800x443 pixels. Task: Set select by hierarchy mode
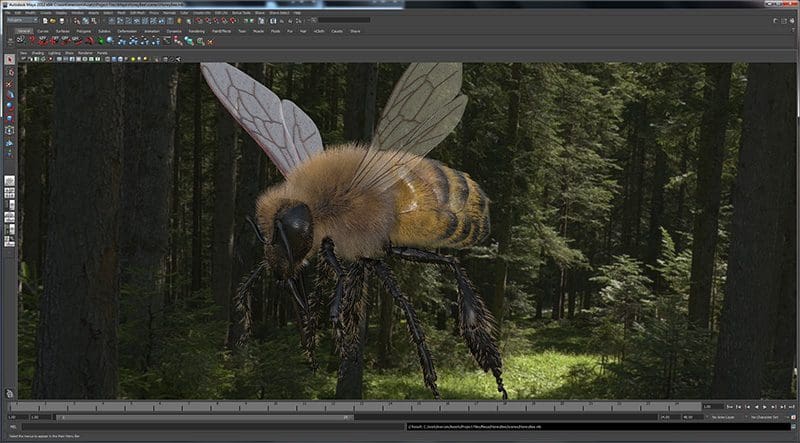tap(77, 21)
